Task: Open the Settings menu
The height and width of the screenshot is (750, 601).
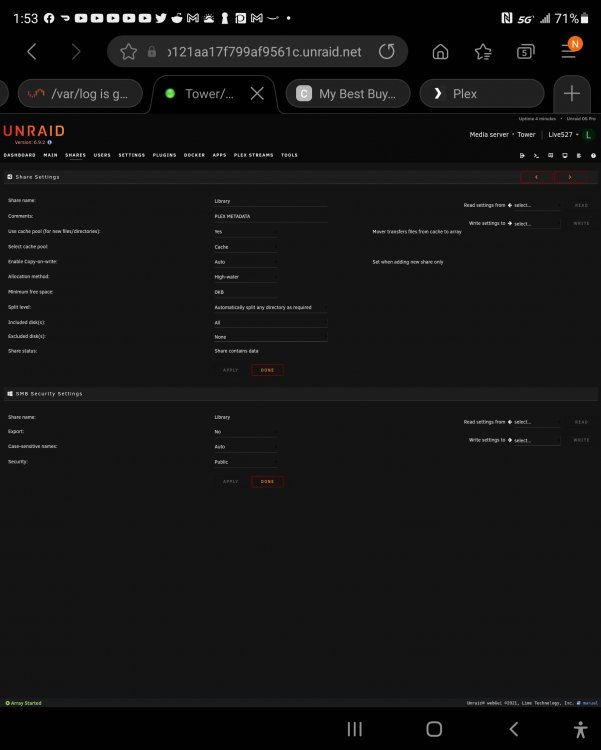Action: pos(132,155)
